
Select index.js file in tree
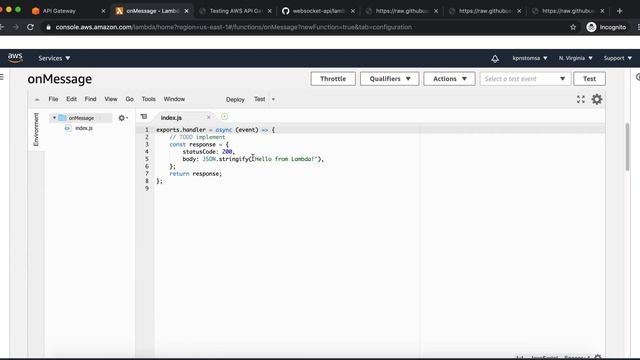[84, 128]
